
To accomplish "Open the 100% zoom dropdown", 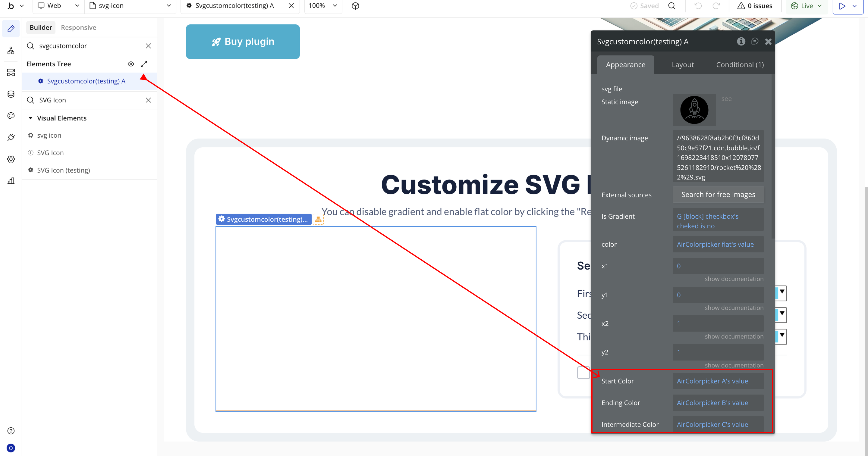I will tap(322, 6).
